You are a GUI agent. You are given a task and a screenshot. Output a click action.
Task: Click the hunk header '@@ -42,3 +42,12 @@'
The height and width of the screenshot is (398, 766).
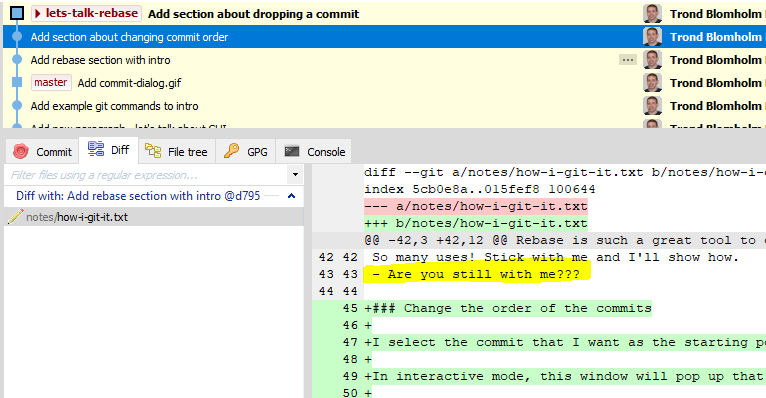click(x=436, y=240)
